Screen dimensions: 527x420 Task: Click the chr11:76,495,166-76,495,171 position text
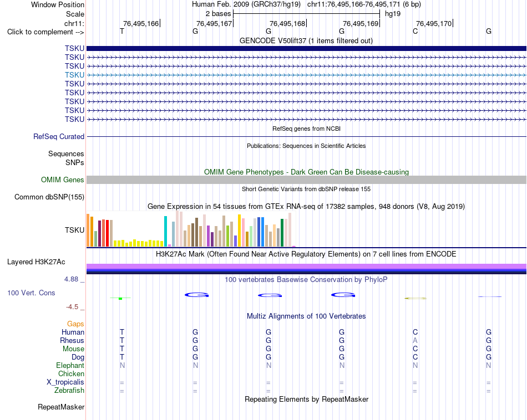(354, 4)
